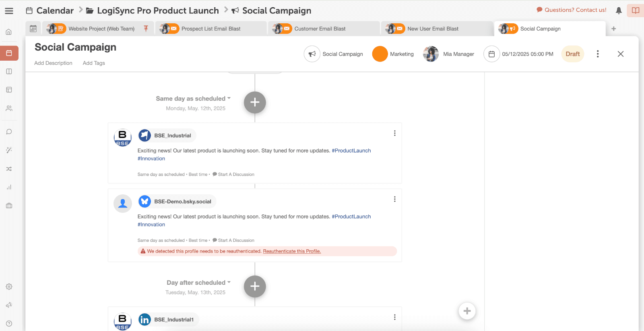Open the conversations chat bubble icon

[x=9, y=132]
